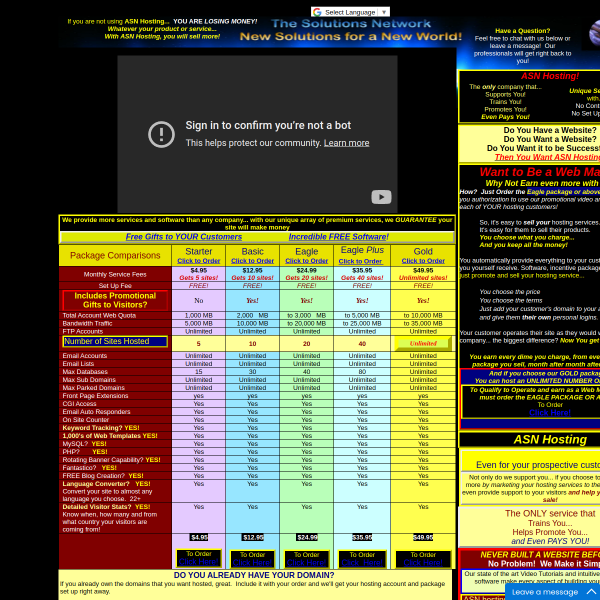600x600 pixels.
Task: Select the Number of Sites Hosted label
Action: 115,342
